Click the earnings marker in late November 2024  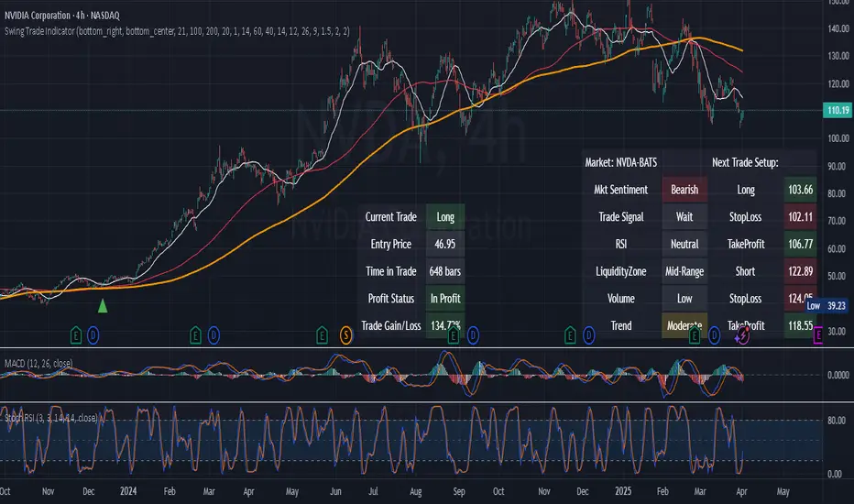(x=570, y=335)
